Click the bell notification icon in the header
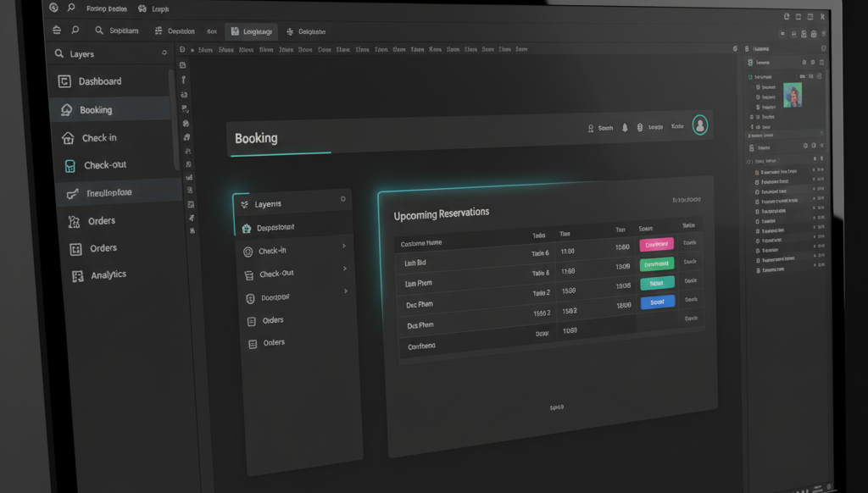Screen dimensions: 868x493 [624, 128]
